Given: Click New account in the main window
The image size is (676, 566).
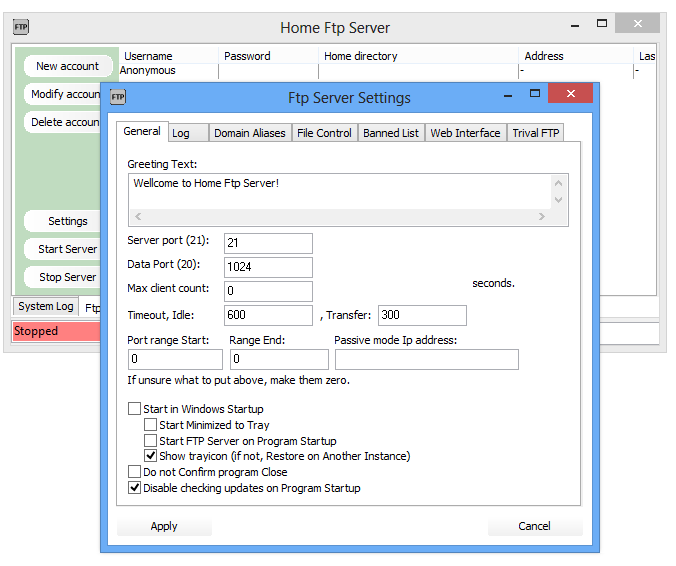Looking at the screenshot, I should tap(68, 66).
